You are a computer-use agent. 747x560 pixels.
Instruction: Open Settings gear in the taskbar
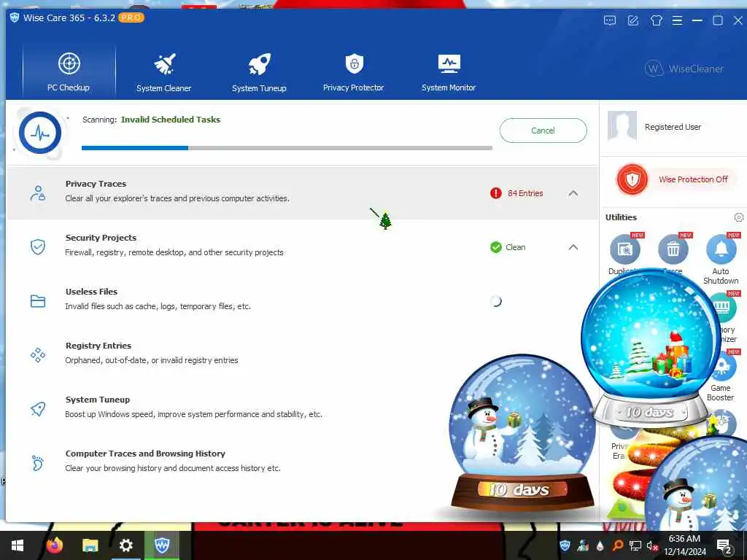125,545
